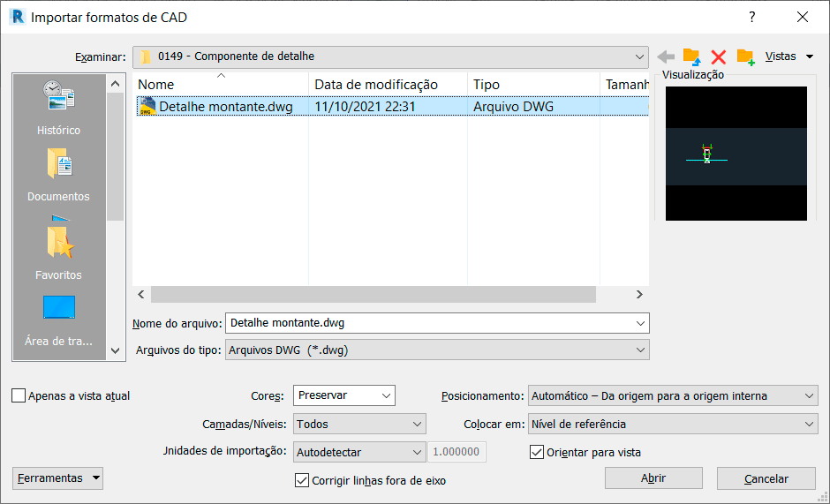Open the Documentos places shortcut
Image resolution: width=830 pixels, height=504 pixels.
click(59, 174)
